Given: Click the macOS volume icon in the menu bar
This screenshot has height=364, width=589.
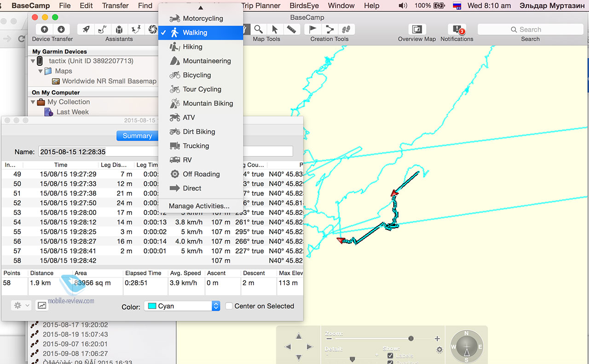Looking at the screenshot, I should tap(403, 6).
